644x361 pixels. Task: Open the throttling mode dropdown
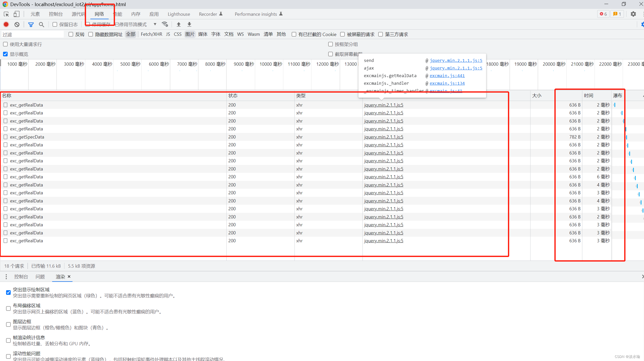point(136,24)
